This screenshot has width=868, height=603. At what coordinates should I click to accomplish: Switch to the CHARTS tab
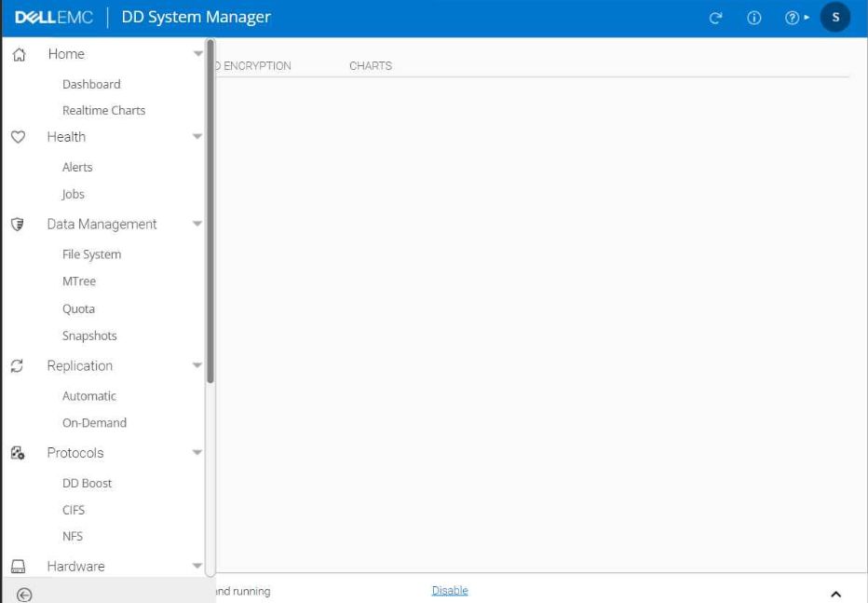point(371,66)
